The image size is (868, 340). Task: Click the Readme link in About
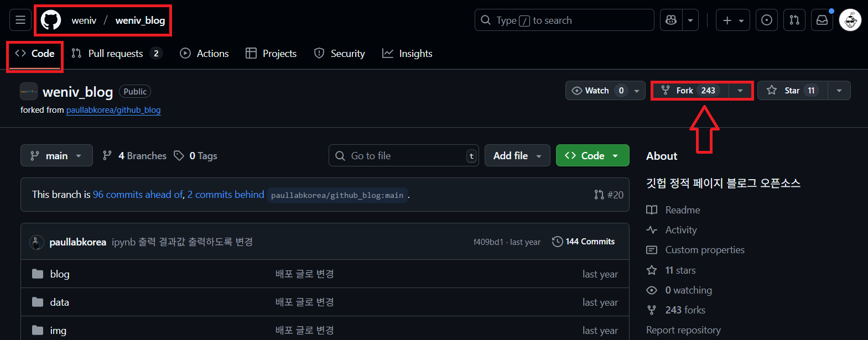[x=683, y=210]
